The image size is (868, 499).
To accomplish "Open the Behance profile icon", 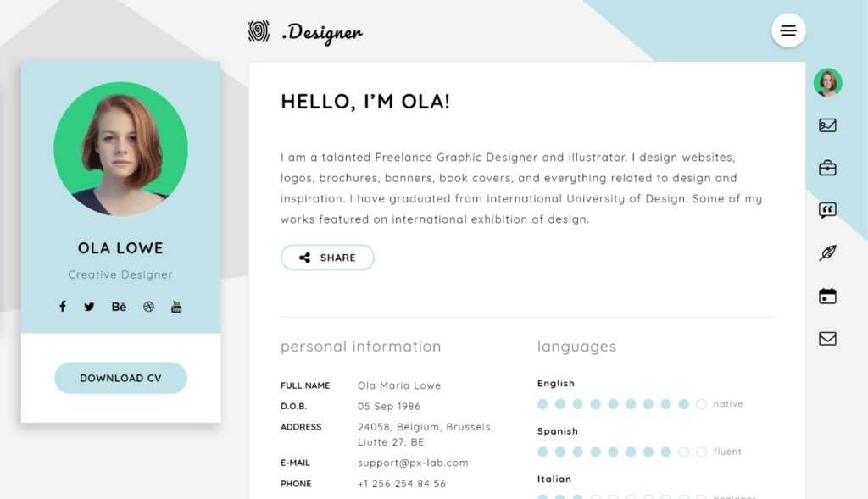I will click(x=119, y=307).
